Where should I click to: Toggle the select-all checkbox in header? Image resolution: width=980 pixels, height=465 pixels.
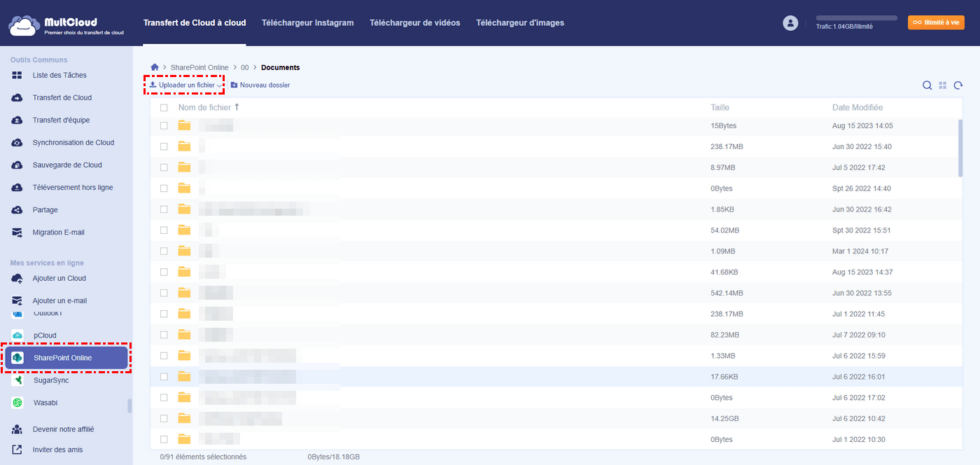point(164,108)
